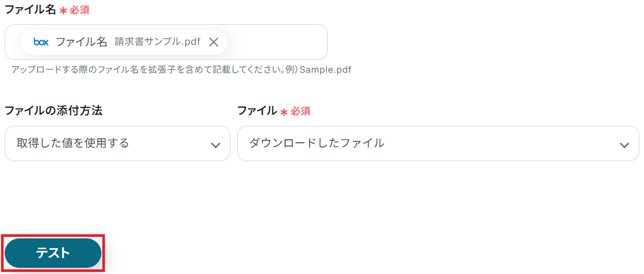Viewport: 644px width, 274px height.
Task: Click 必須 marker next to ファイル heading
Action: tap(300, 111)
